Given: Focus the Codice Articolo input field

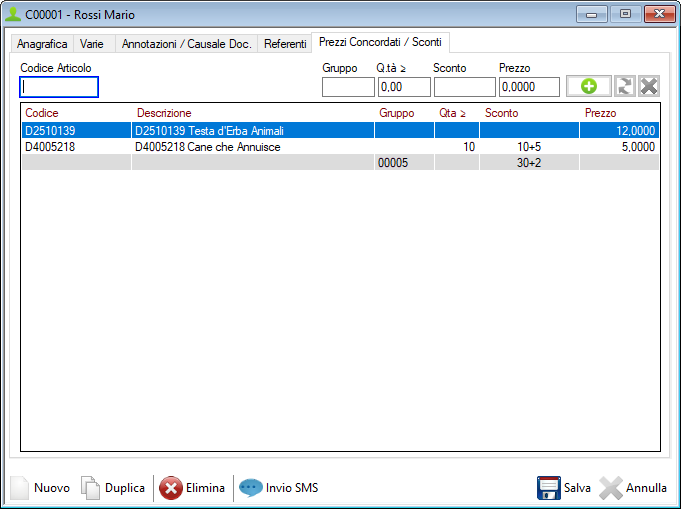Looking at the screenshot, I should [x=59, y=87].
